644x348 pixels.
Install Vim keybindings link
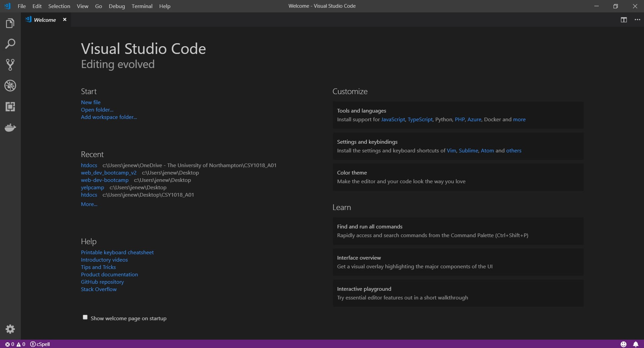(x=451, y=150)
